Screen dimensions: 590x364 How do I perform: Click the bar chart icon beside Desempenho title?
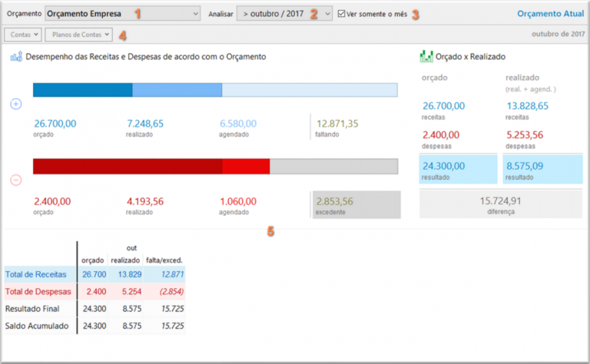15,57
